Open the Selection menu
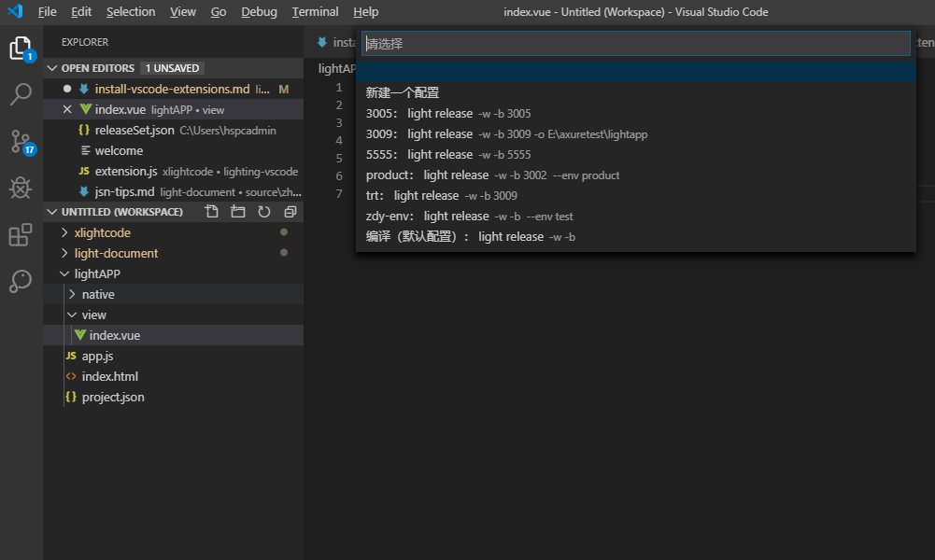Image resolution: width=935 pixels, height=560 pixels. point(131,12)
